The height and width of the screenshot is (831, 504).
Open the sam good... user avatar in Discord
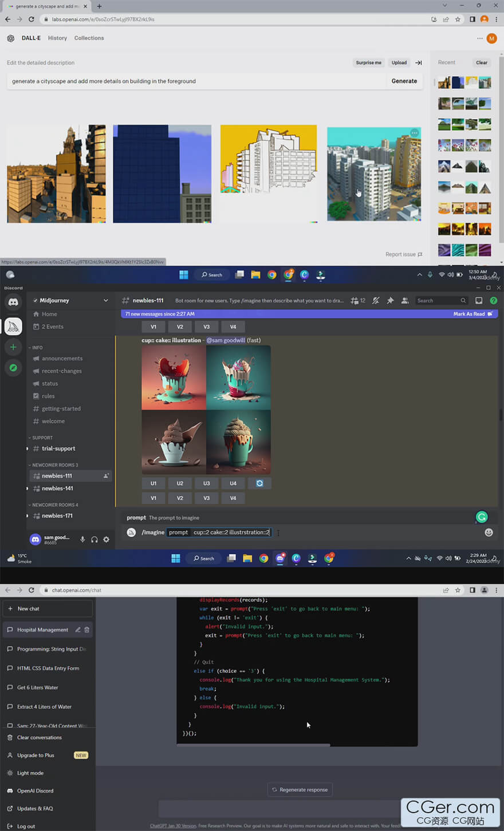36,539
